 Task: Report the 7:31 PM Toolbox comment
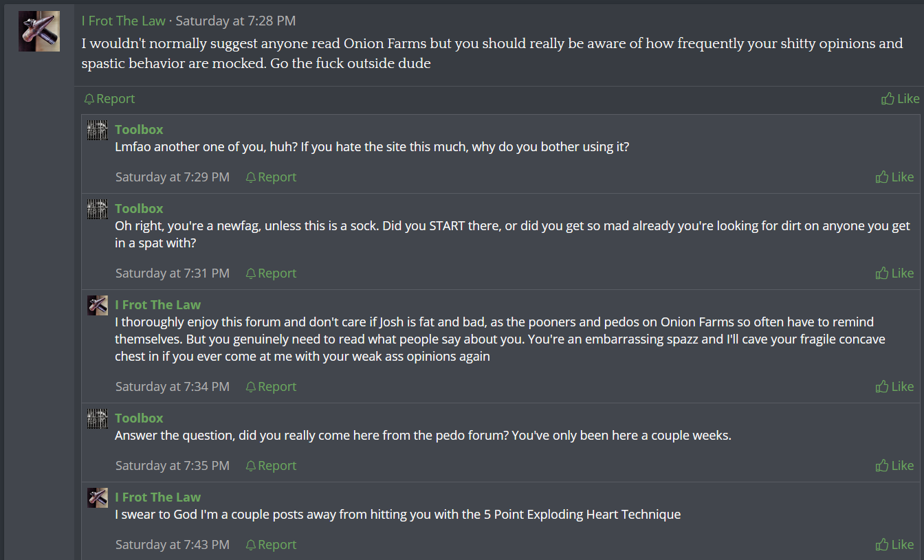pyautogui.click(x=271, y=273)
